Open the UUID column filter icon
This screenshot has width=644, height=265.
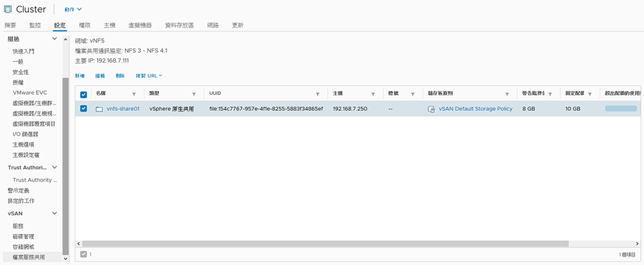(x=317, y=94)
